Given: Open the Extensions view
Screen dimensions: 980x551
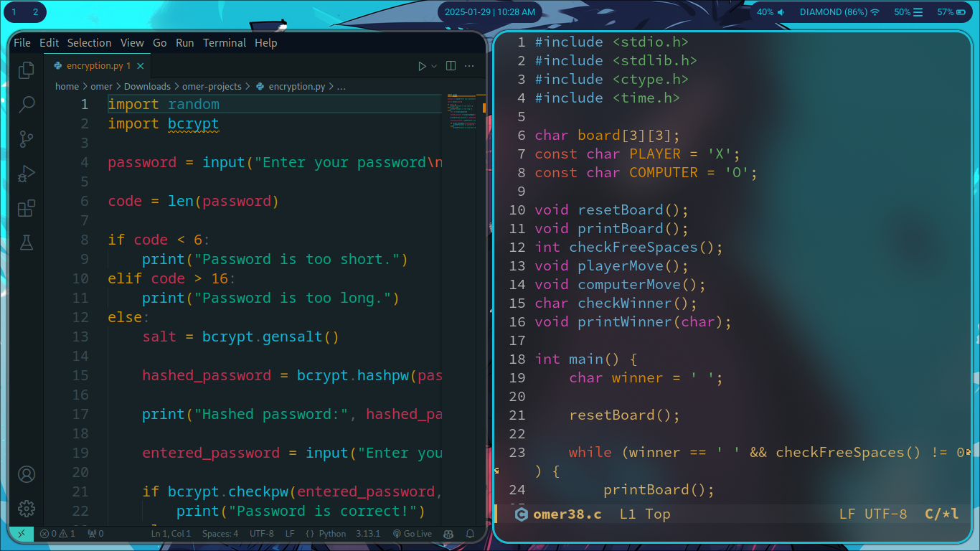Looking at the screenshot, I should (x=26, y=208).
